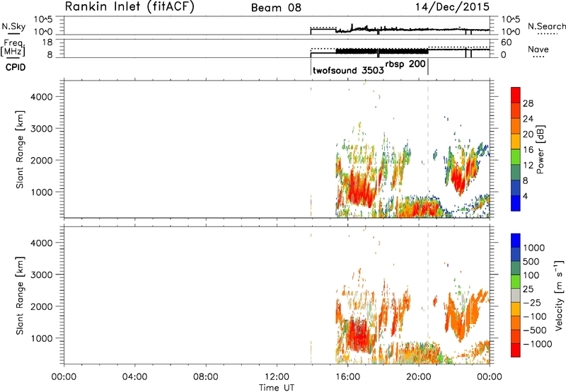
Task: Click the '12:00' time axis label
Action: [277, 377]
